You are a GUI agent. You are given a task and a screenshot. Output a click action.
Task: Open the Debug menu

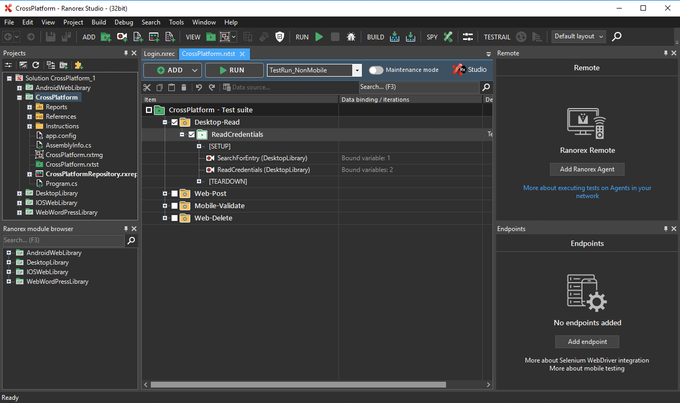[124, 22]
